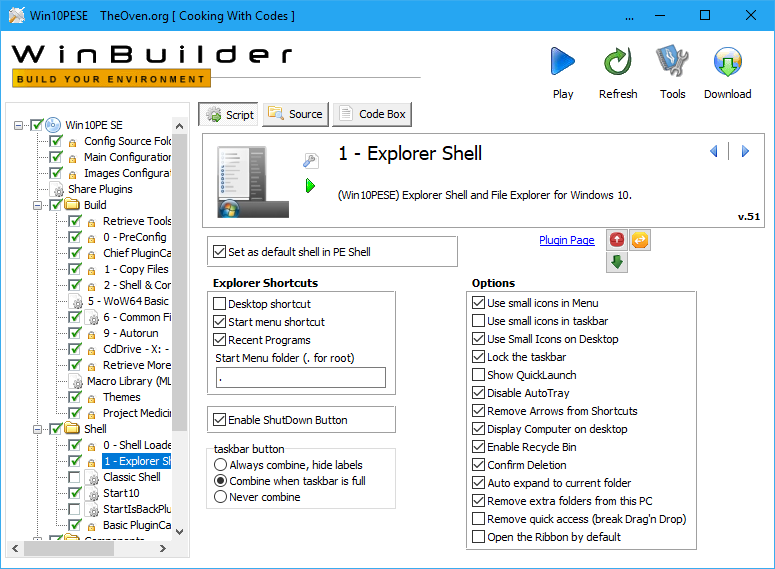Toggle Lock the taskbar checkbox
The image size is (775, 569).
[478, 357]
